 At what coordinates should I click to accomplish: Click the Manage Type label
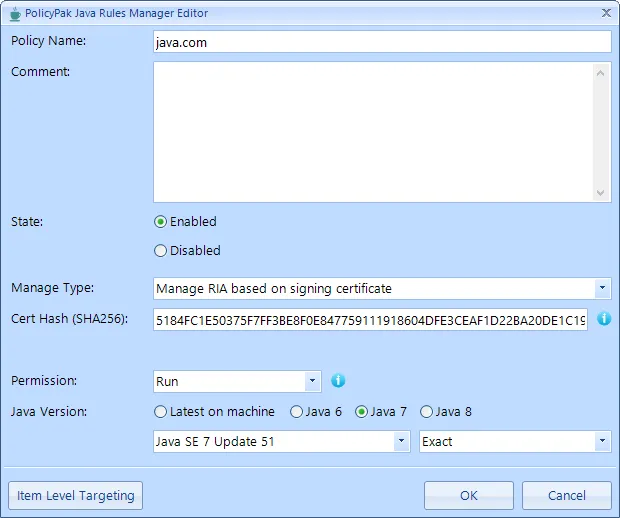(x=53, y=288)
